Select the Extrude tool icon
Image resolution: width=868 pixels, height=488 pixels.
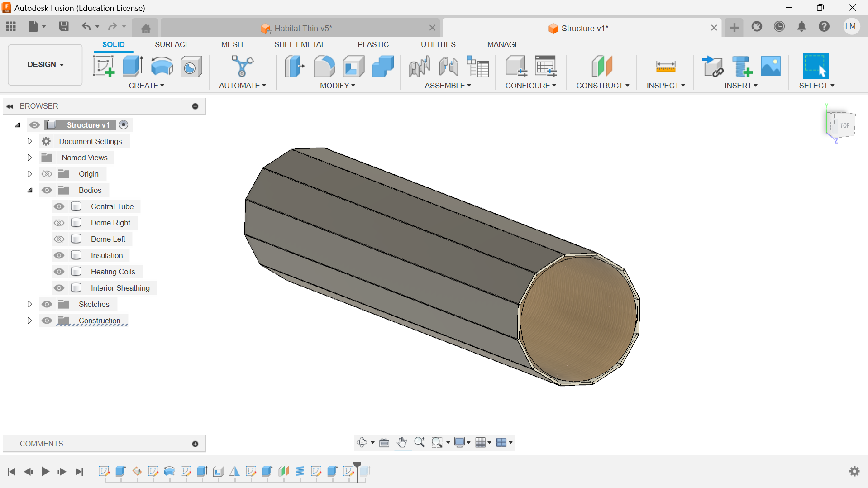coord(133,67)
